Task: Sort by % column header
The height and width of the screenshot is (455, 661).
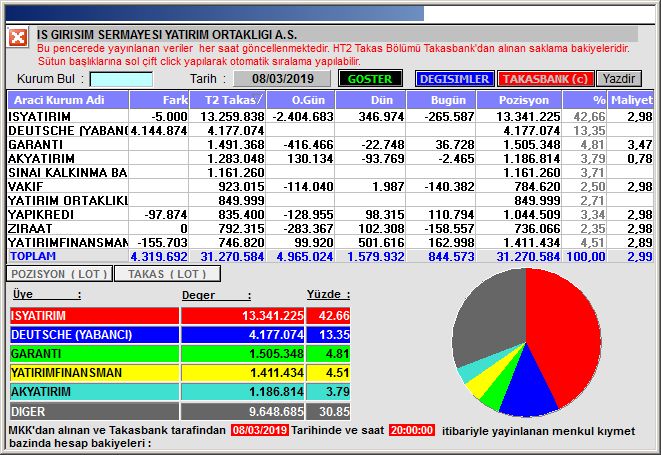Action: 585,100
